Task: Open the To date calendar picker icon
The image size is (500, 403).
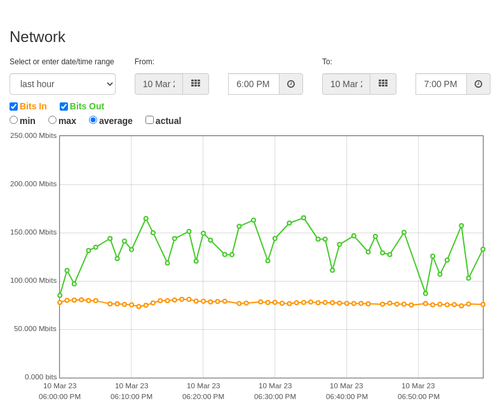Action: coord(383,84)
